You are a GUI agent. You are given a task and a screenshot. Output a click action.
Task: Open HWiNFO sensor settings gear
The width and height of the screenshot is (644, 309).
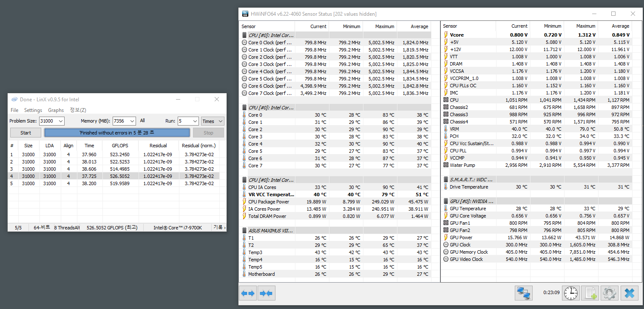(610, 293)
